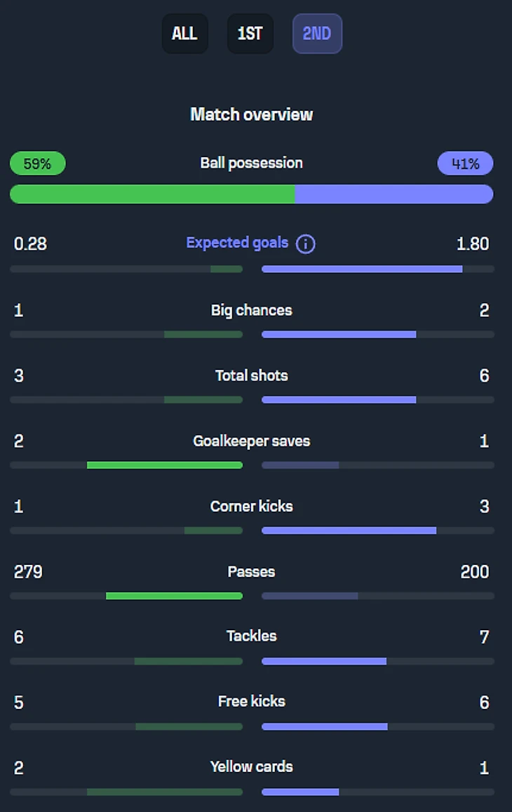The height and width of the screenshot is (812, 512).
Task: Select the 2ND half tab
Action: [316, 34]
